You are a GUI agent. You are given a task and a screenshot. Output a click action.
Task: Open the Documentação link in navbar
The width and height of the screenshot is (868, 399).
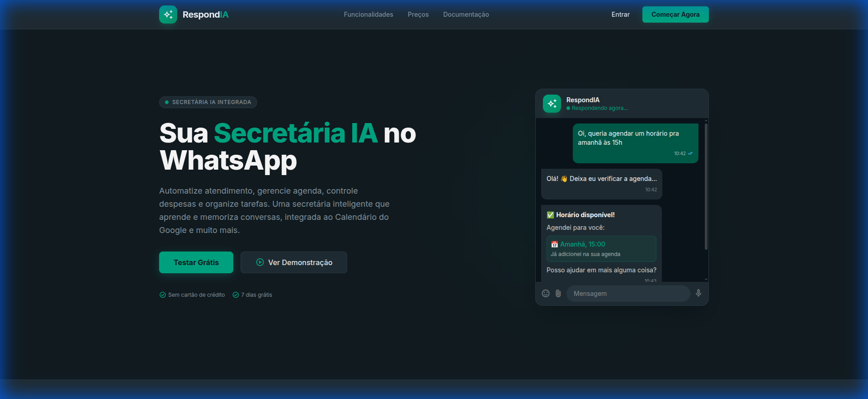(466, 14)
